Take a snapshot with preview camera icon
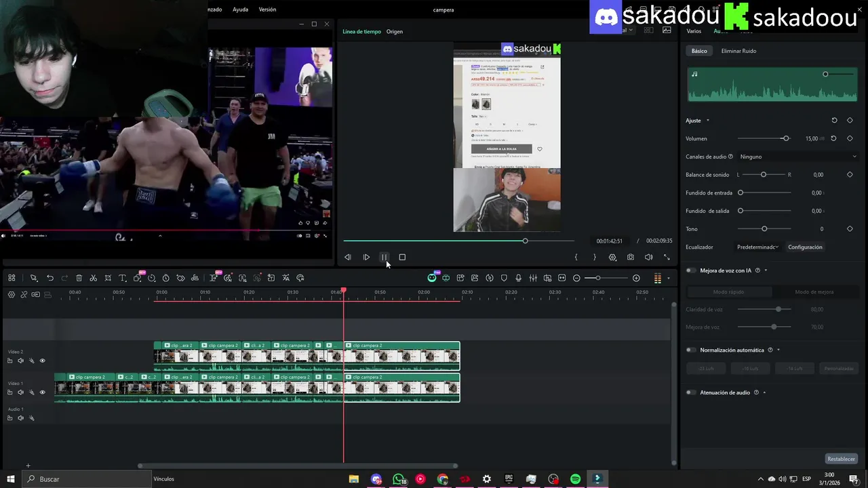Screen dimensions: 868x488 631,258
